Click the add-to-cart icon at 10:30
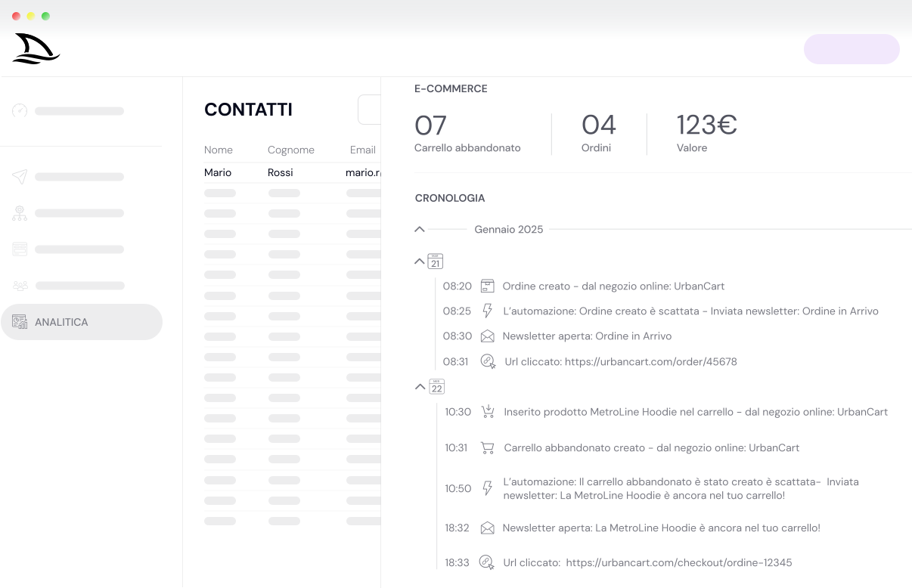Image resolution: width=912 pixels, height=588 pixels. (488, 412)
